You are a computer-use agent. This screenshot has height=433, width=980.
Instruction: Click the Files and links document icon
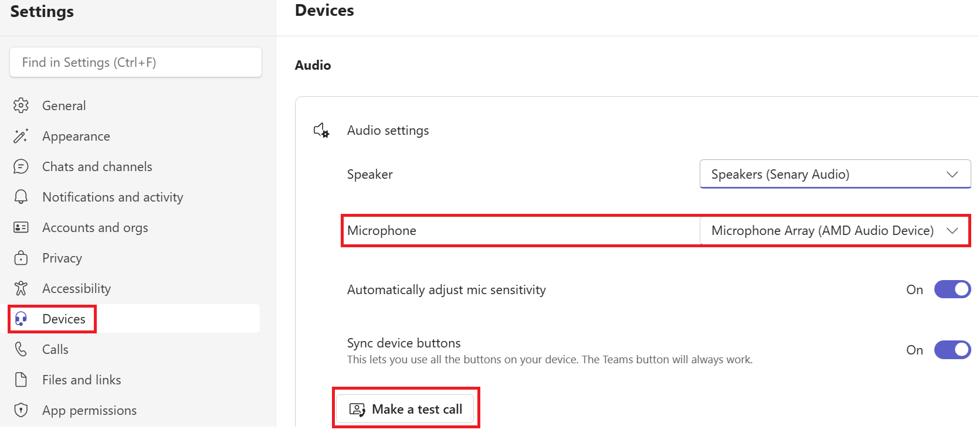point(21,380)
